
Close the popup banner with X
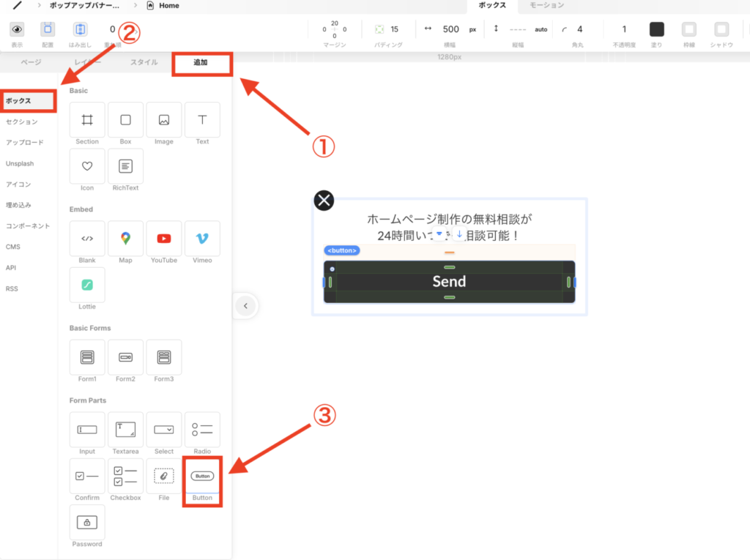324,201
